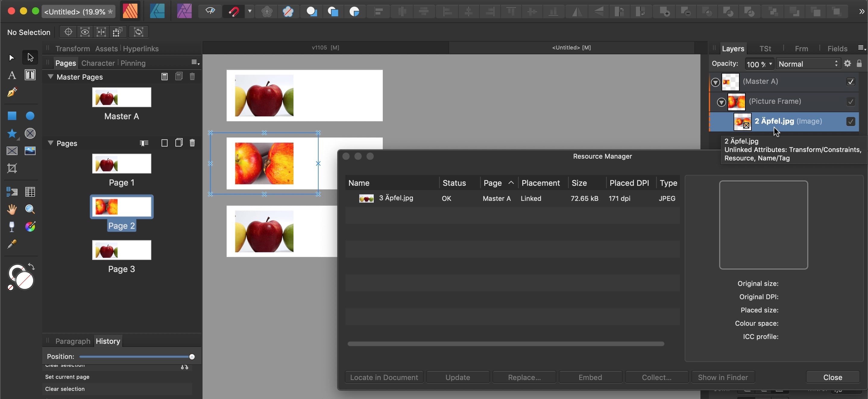Switch to the Character tab
The width and height of the screenshot is (868, 399).
[x=98, y=63]
